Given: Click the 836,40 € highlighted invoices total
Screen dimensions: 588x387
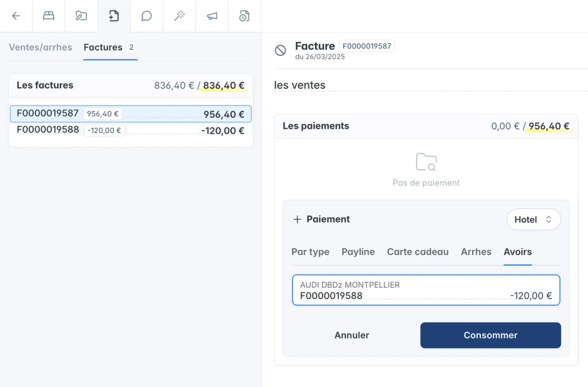Looking at the screenshot, I should click(x=224, y=86).
